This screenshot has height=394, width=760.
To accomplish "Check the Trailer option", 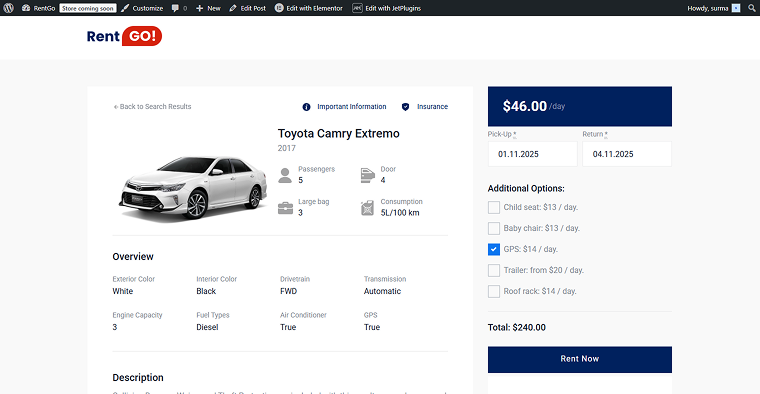I will (x=494, y=270).
